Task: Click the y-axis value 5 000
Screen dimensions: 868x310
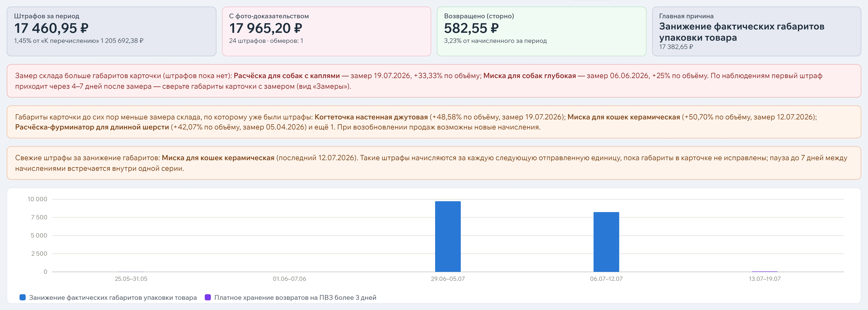Action: point(39,235)
